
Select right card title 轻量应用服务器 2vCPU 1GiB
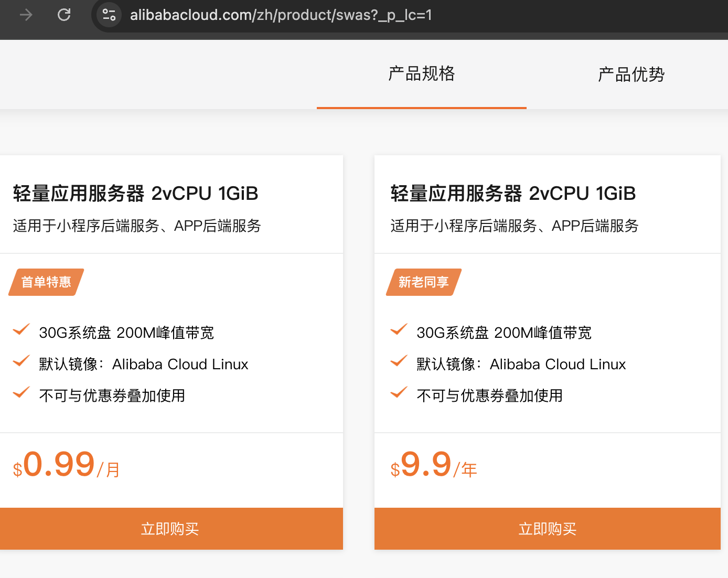point(513,194)
